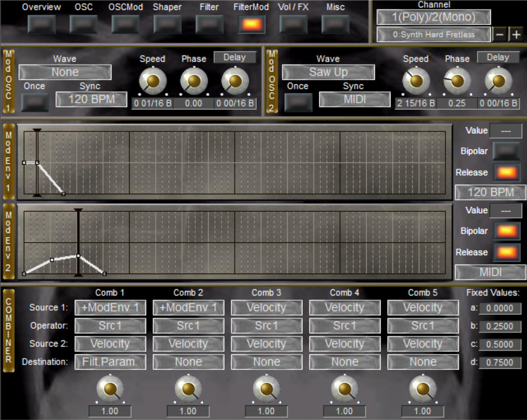Open Comb 5 Destination selector None
527x420 pixels.
[423, 362]
